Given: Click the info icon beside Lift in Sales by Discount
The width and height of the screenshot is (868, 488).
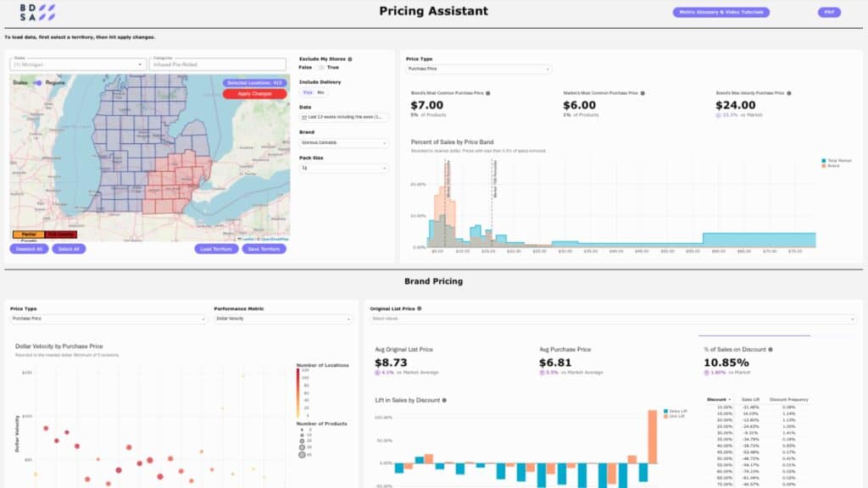Looking at the screenshot, I should click(444, 400).
